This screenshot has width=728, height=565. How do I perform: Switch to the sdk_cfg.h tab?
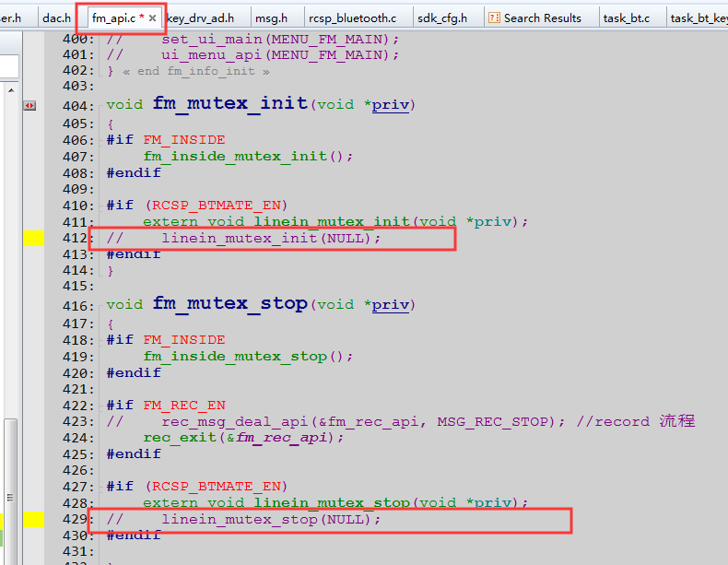pyautogui.click(x=442, y=18)
